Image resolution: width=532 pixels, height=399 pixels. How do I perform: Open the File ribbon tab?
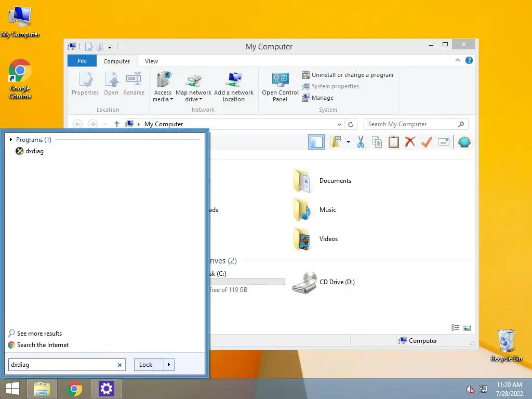tap(82, 61)
